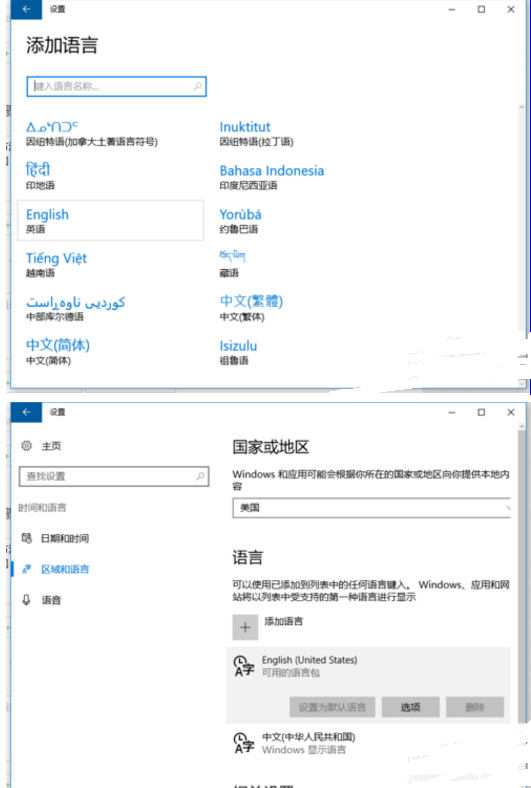Select 中文(繁體) language
This screenshot has height=788, width=531.
click(x=251, y=308)
